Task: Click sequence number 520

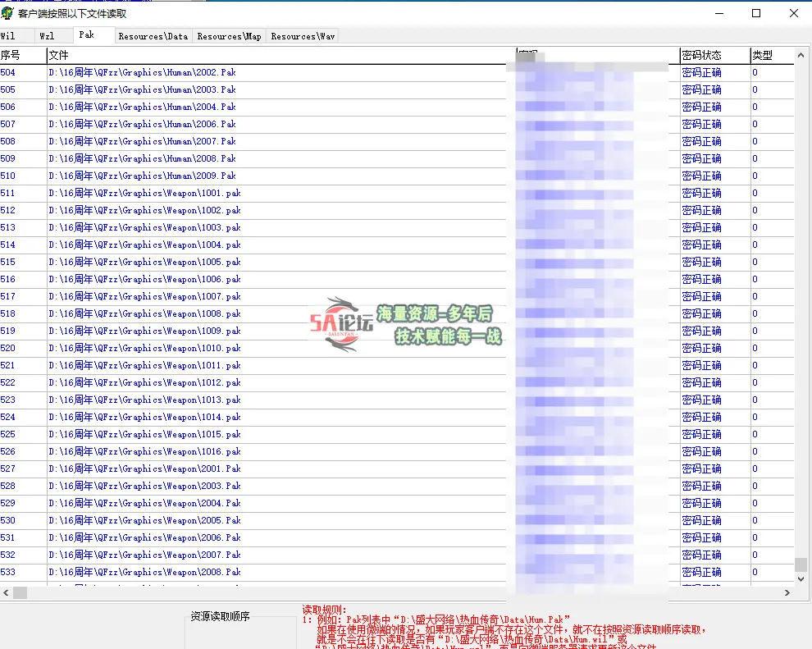Action: click(7, 348)
